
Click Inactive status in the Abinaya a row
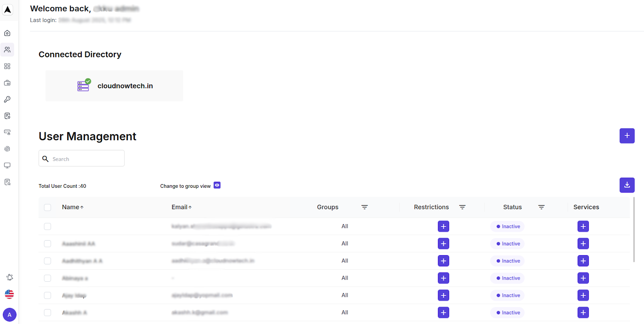(508, 278)
